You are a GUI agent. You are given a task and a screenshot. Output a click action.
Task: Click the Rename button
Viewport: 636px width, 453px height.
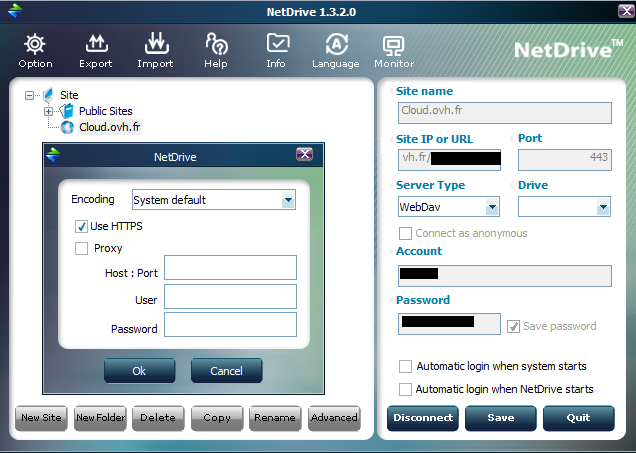275,418
